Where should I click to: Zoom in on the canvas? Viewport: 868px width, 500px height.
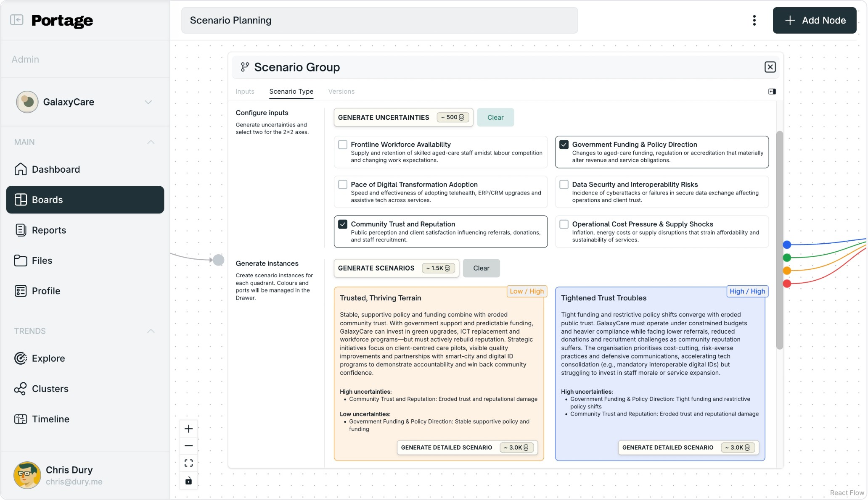(188, 429)
